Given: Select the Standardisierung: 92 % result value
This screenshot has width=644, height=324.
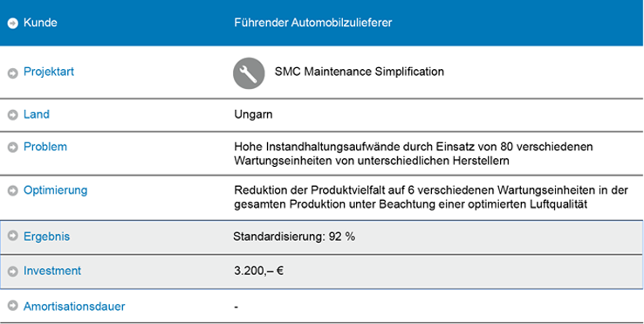Looking at the screenshot, I should click(x=294, y=237).
